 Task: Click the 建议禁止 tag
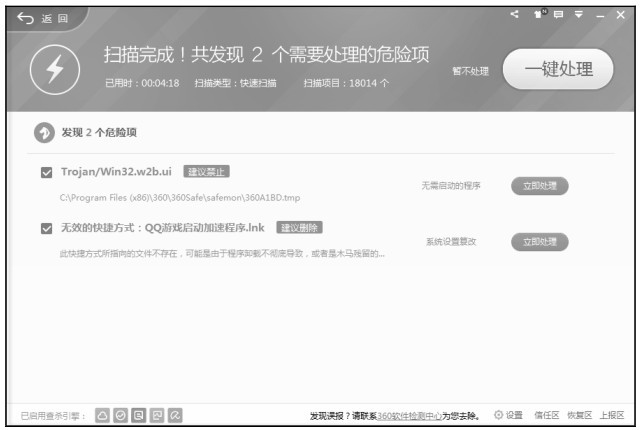207,172
